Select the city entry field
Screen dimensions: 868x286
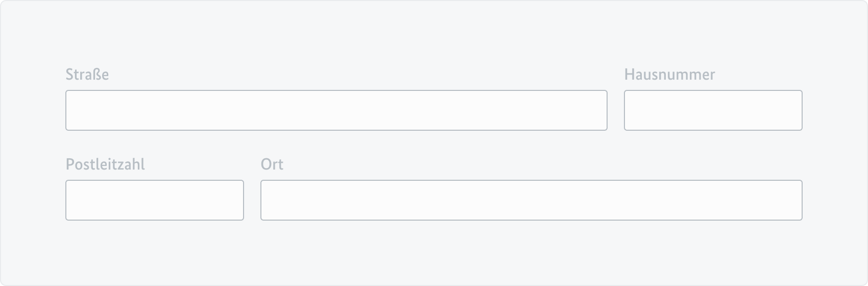tap(531, 200)
